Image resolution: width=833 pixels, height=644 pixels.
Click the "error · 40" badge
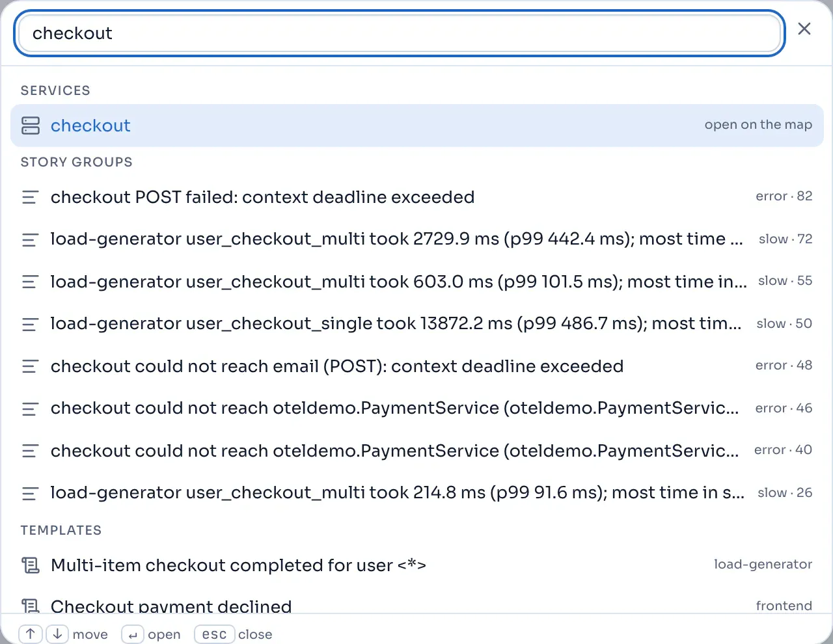[x=783, y=450]
